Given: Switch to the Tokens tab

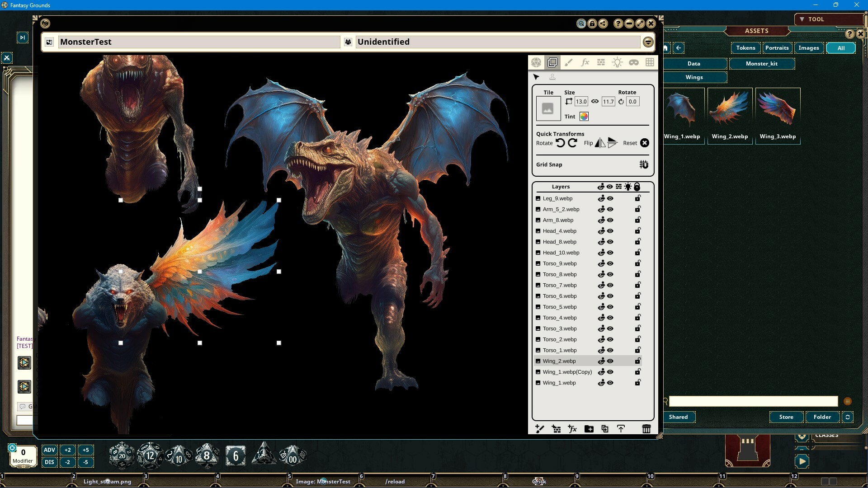Looking at the screenshot, I should [745, 47].
